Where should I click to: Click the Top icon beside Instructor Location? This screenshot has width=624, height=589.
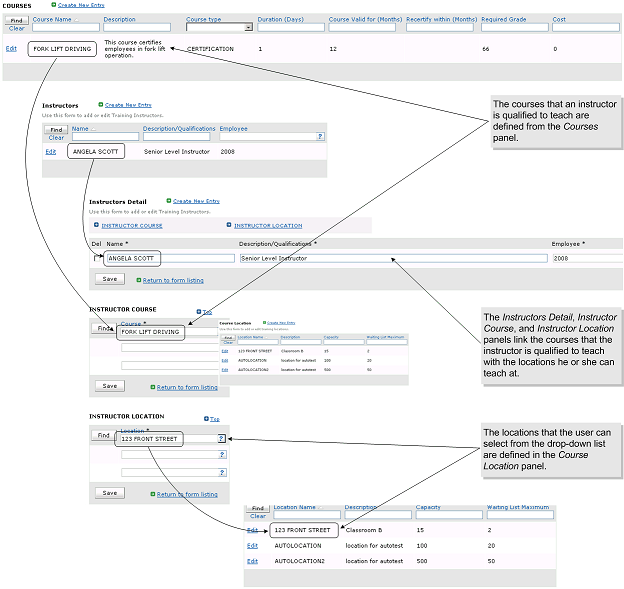click(206, 419)
